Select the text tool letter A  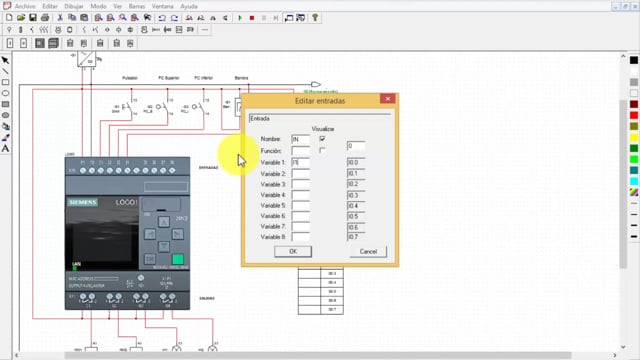coord(5,149)
